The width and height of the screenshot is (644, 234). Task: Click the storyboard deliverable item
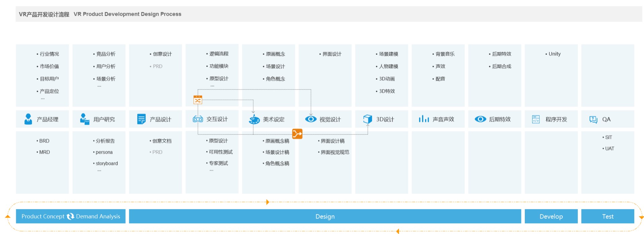(x=105, y=163)
